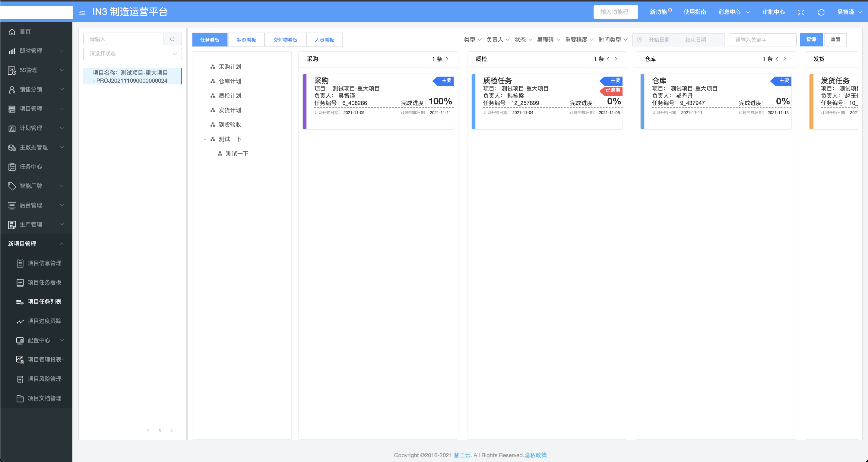868x462 pixels.
Task: Open 项目进度跟踪 sidebar item
Action: pos(44,321)
